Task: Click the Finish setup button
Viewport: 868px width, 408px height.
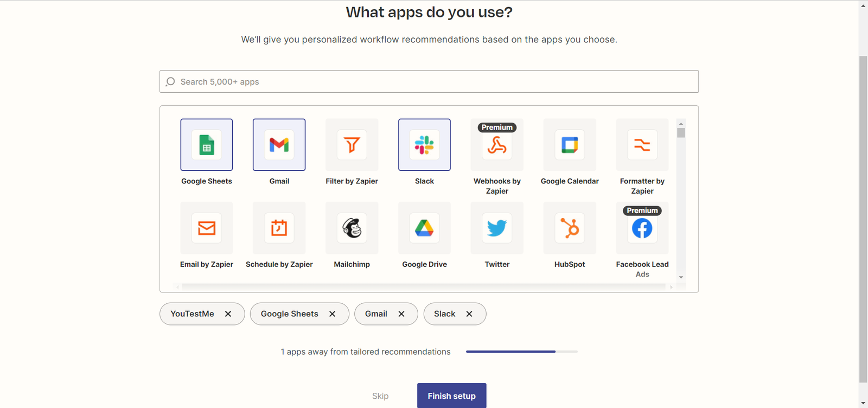Action: pyautogui.click(x=451, y=396)
